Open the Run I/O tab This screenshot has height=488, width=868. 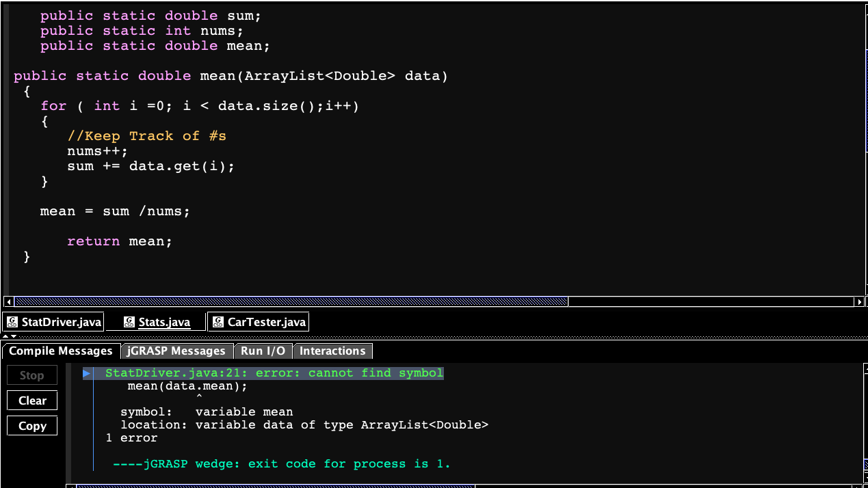[263, 351]
